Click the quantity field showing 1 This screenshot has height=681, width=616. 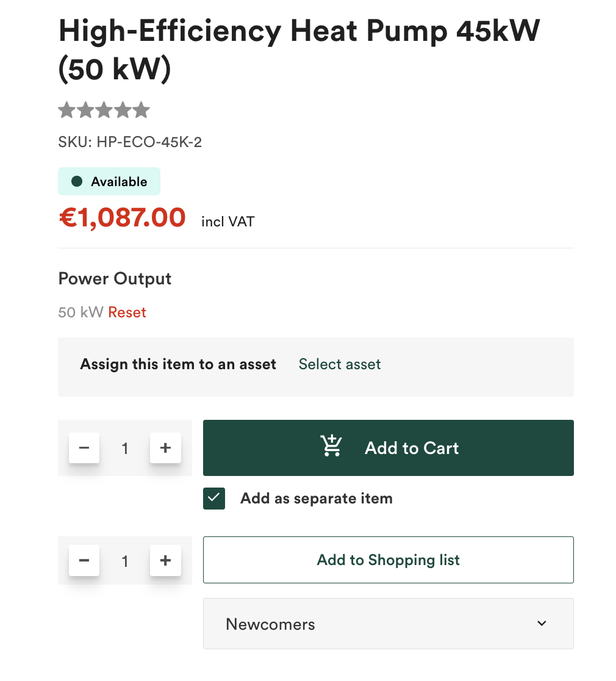[x=124, y=447]
